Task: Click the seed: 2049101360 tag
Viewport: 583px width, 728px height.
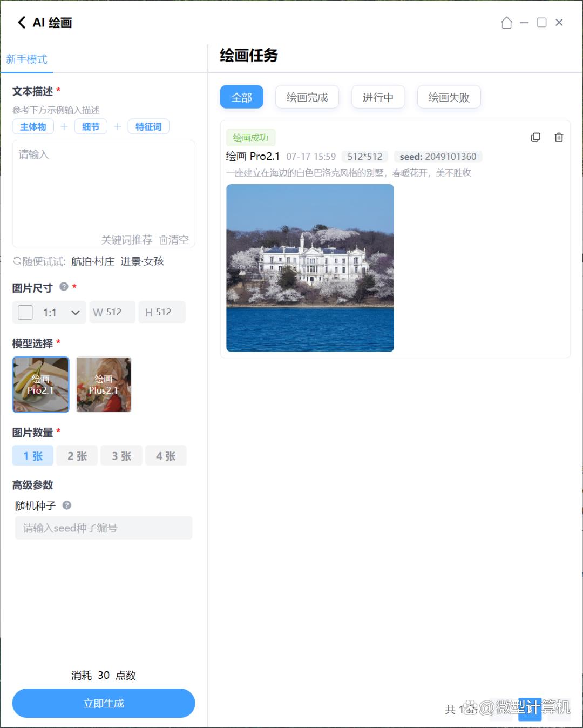Action: click(438, 157)
